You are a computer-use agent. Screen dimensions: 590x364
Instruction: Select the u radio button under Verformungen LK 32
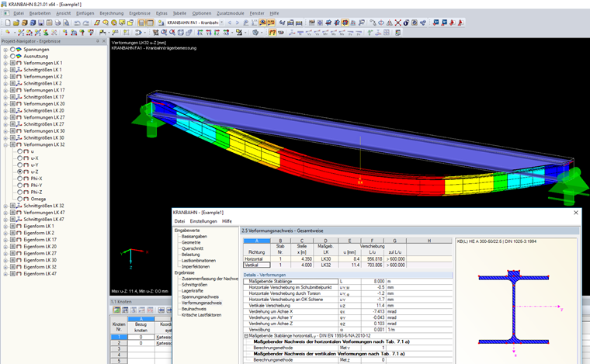(x=19, y=151)
